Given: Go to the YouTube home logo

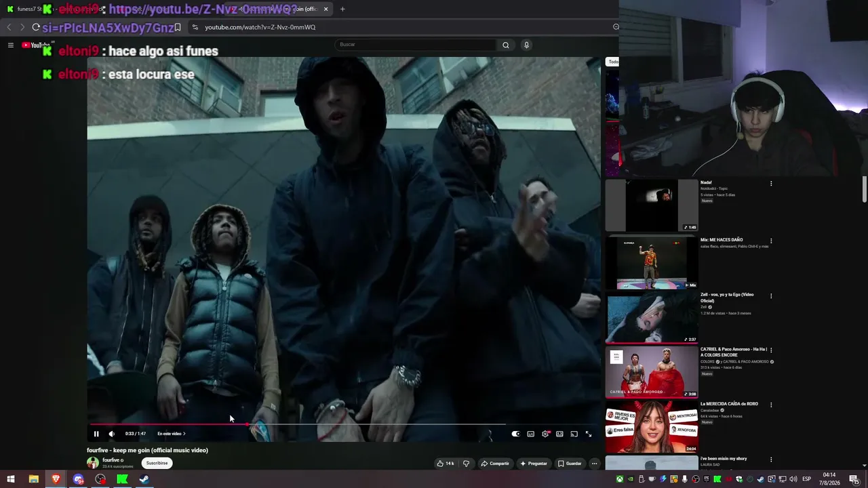Looking at the screenshot, I should (x=36, y=45).
